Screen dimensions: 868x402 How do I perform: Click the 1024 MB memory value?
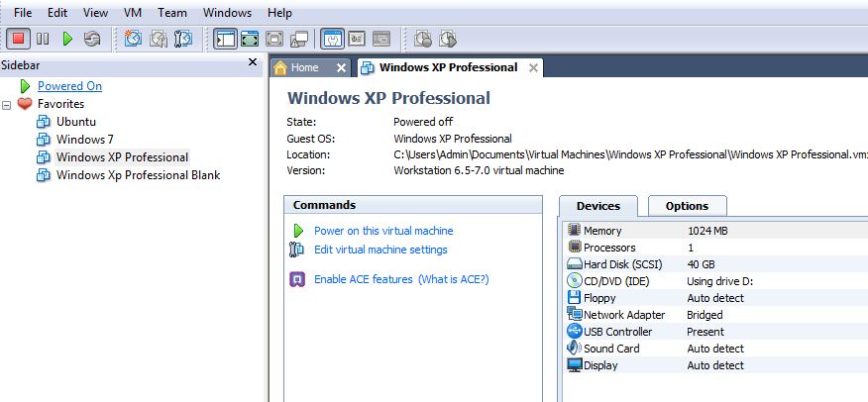(x=707, y=231)
